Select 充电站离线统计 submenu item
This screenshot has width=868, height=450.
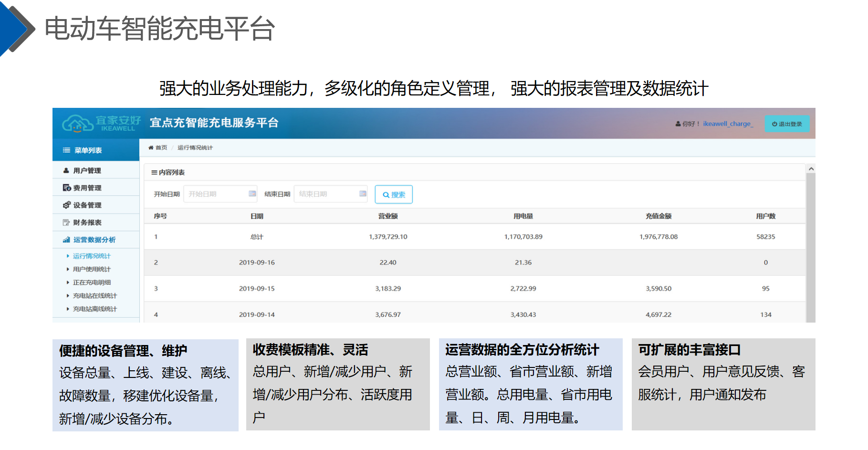click(95, 309)
